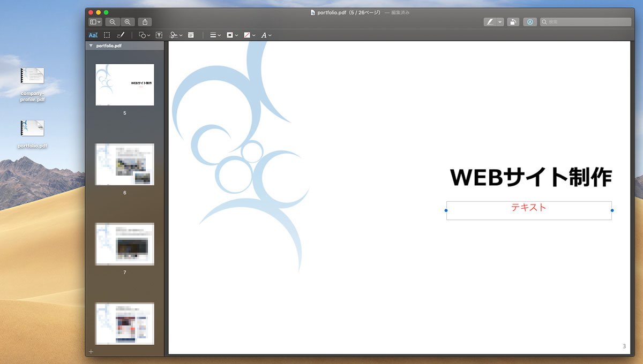Viewport: 643px width, 364px height.
Task: Select the text selection tool
Action: [93, 35]
